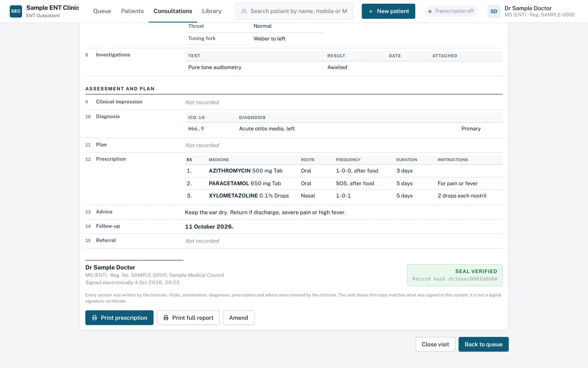Click the For pain or fever instruction

tap(458, 183)
